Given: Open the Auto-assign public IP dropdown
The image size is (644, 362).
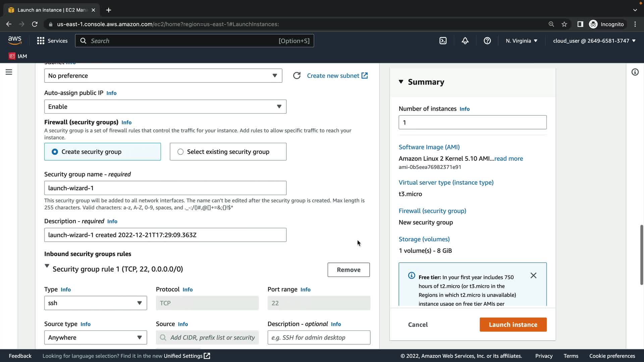Looking at the screenshot, I should pyautogui.click(x=165, y=107).
